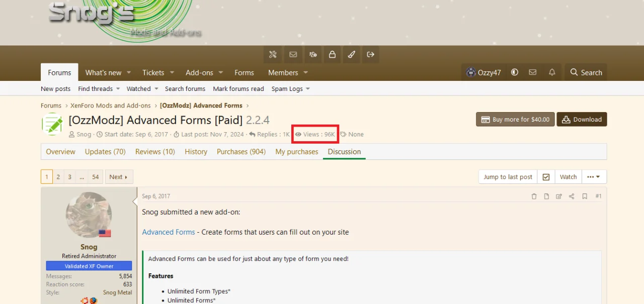Toggle Watch for this thread
The height and width of the screenshot is (304, 644).
tap(568, 177)
